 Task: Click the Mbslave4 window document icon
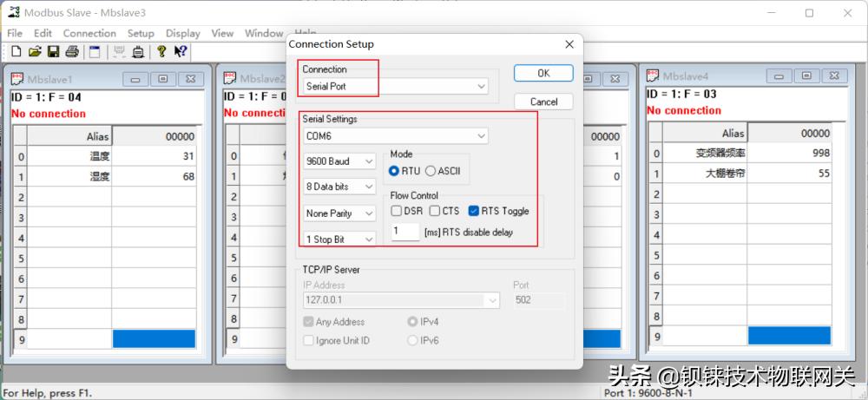point(654,75)
